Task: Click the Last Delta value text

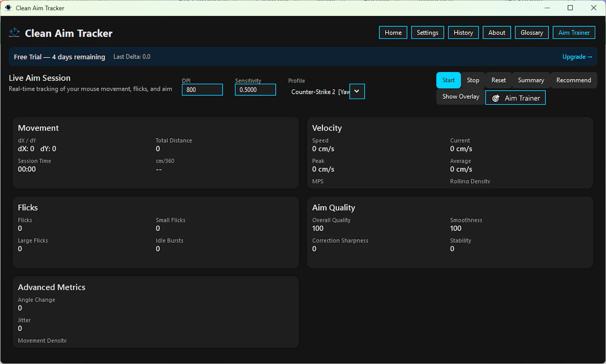Action: [x=132, y=57]
